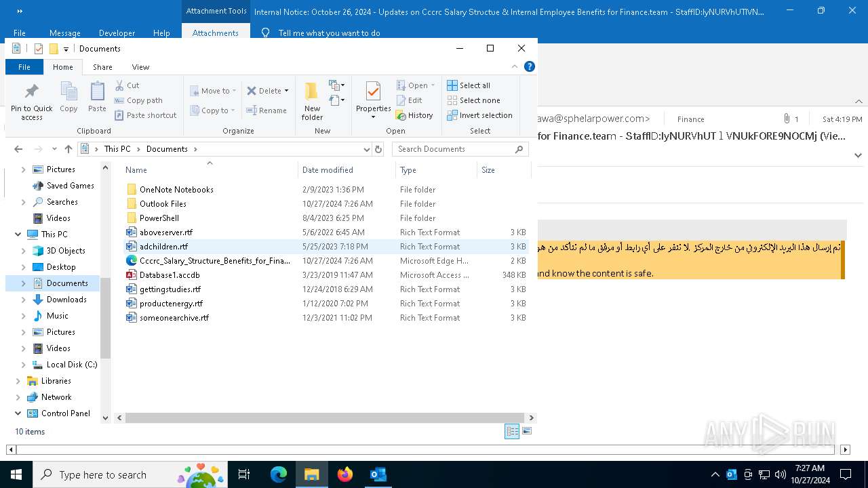Viewport: 868px width, 488px height.
Task: Open File tab in Explorer
Action: (x=24, y=67)
